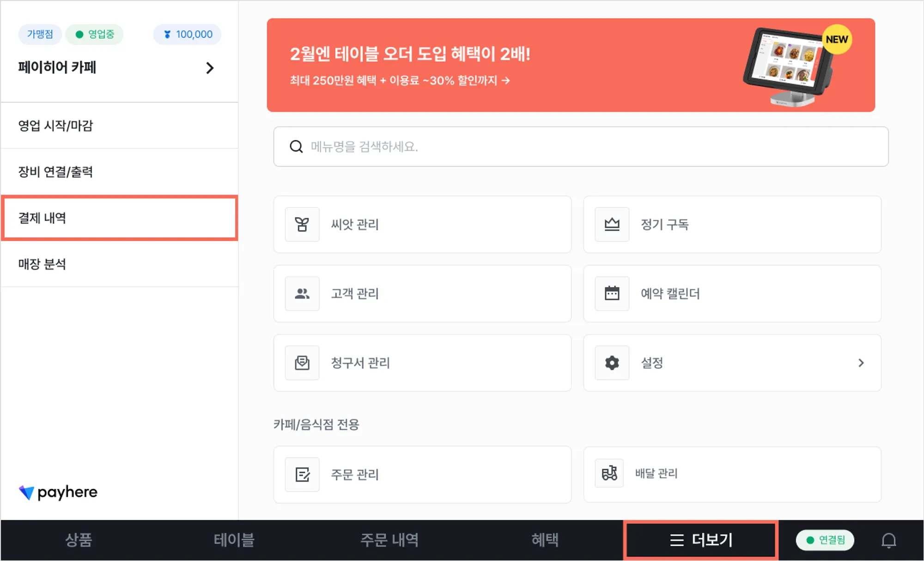Click the 연결됨 connection status pill
Screen dimensions: 924x561
[825, 540]
